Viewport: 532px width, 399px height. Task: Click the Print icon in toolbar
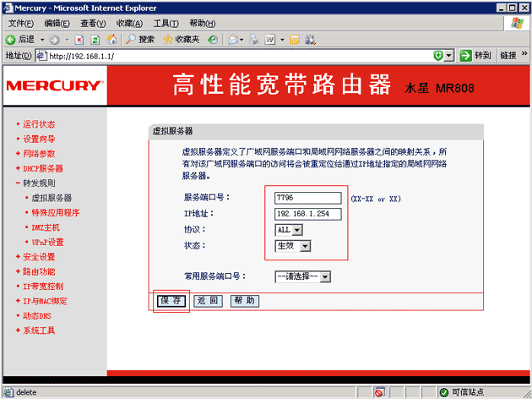(254, 40)
